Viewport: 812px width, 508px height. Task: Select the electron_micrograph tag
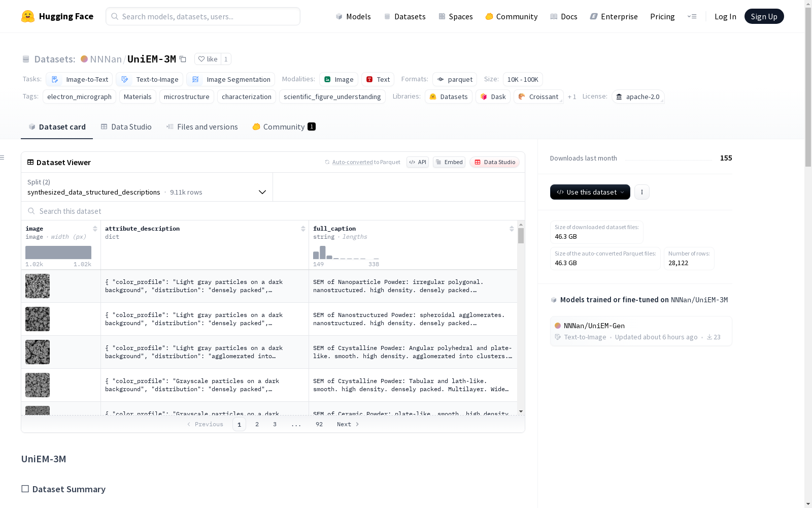click(79, 97)
